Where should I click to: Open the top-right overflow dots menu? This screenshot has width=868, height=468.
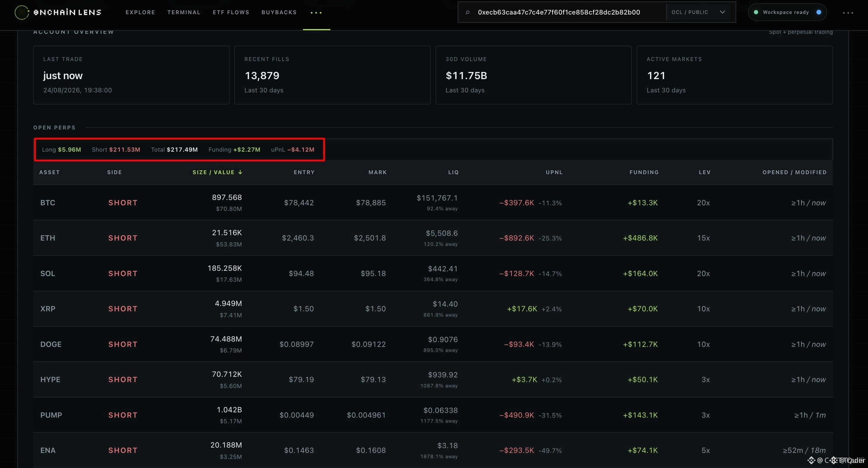point(848,13)
